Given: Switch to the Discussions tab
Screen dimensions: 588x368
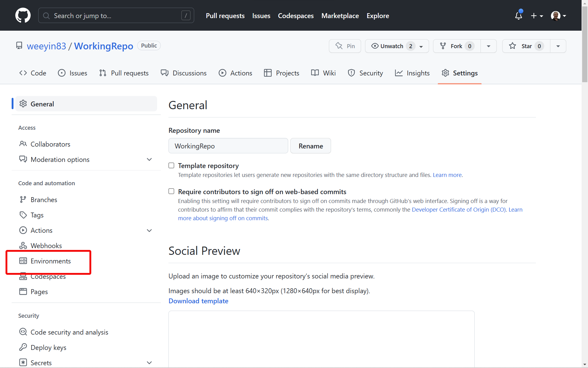Looking at the screenshot, I should [x=184, y=73].
